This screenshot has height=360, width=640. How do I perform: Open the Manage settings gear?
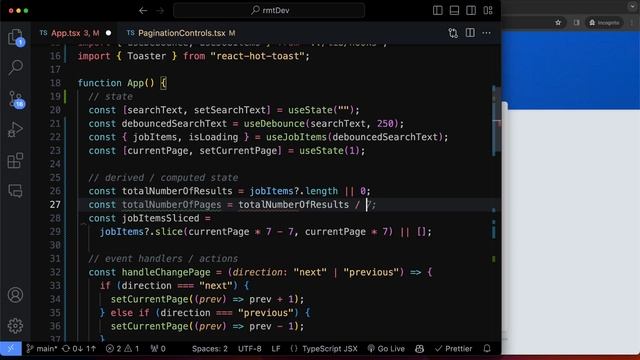(16, 325)
